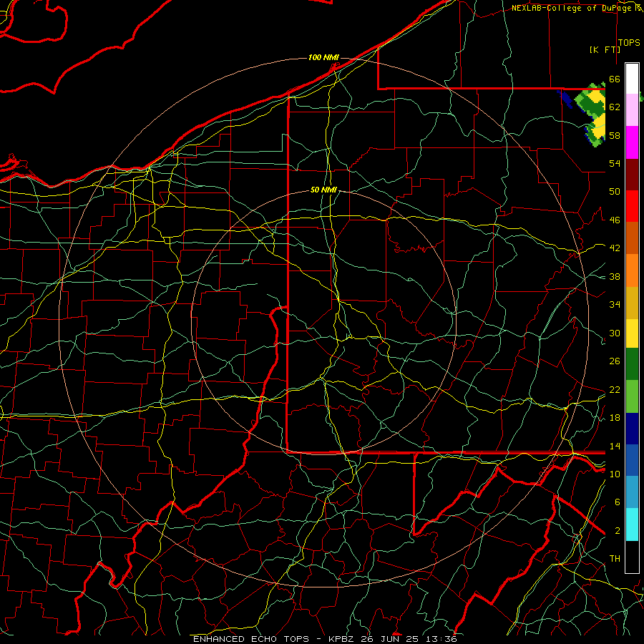The image size is (644, 644).
Task: Click the 22 value on the scale
Action: (615, 389)
